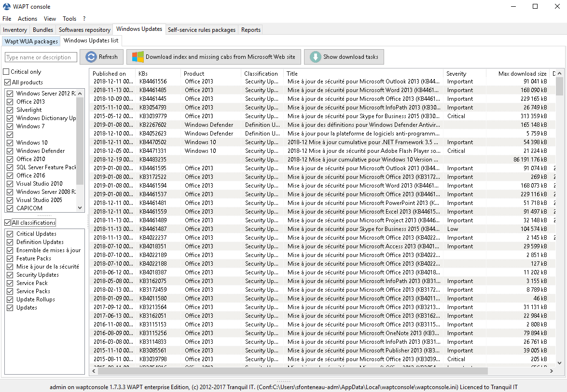Sort by the Published on column header

(x=112, y=73)
